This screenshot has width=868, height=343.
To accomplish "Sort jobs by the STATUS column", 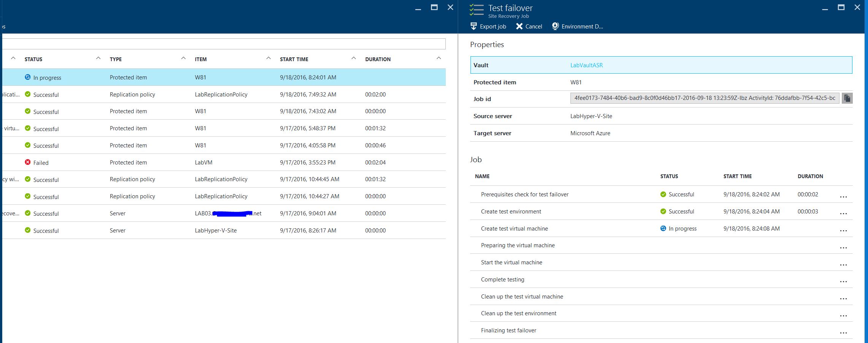I will [33, 59].
